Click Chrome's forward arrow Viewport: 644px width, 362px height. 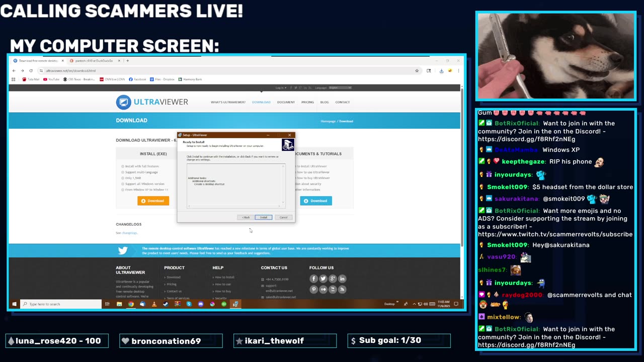(x=22, y=70)
